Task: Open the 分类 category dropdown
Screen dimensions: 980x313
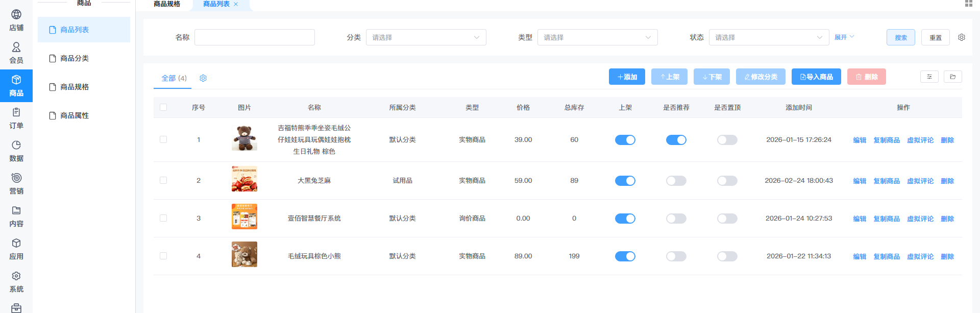Action: tap(426, 37)
